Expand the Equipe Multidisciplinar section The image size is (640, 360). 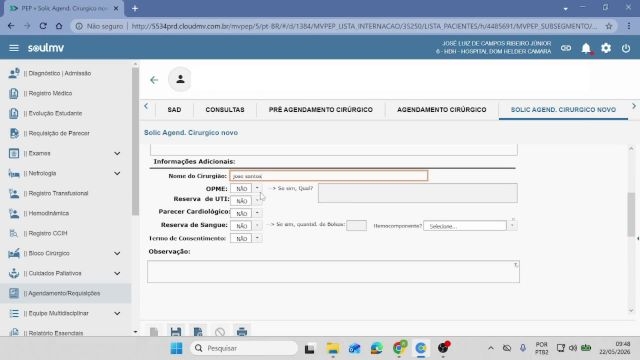pos(117,313)
